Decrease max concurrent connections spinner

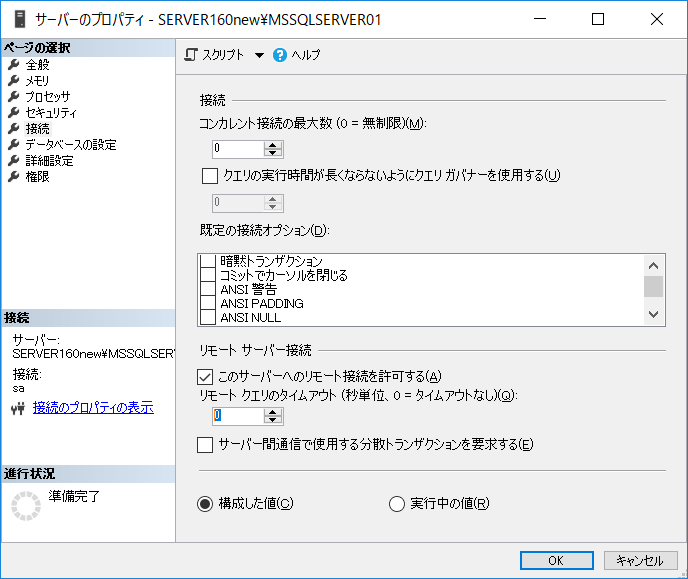[x=273, y=153]
